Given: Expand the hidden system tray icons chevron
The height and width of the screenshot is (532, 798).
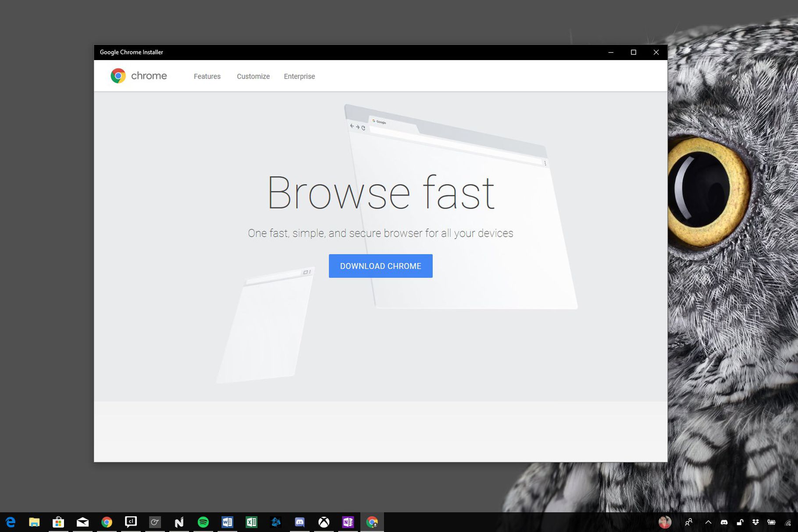Looking at the screenshot, I should click(x=708, y=522).
